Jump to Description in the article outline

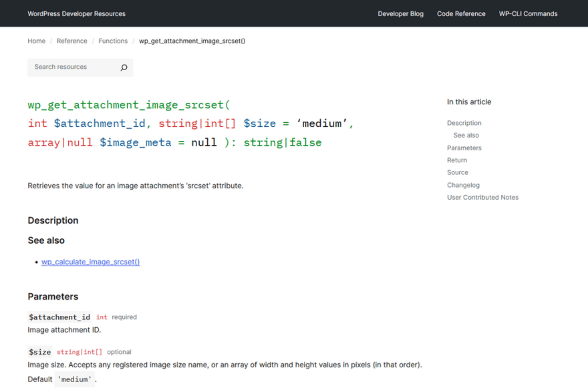[464, 123]
